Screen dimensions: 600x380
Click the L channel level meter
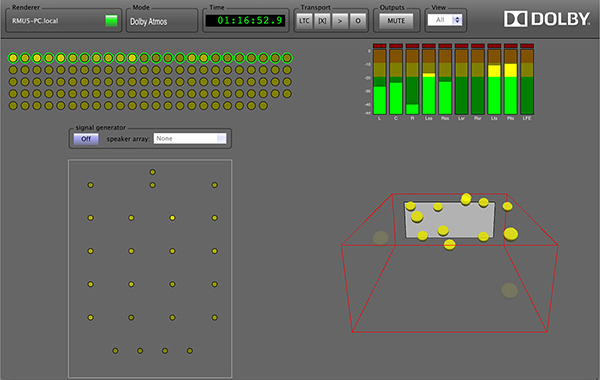tap(380, 82)
